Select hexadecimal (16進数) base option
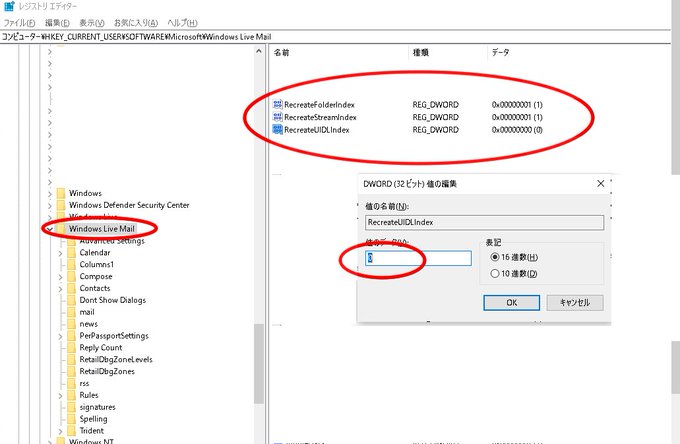 coord(494,257)
